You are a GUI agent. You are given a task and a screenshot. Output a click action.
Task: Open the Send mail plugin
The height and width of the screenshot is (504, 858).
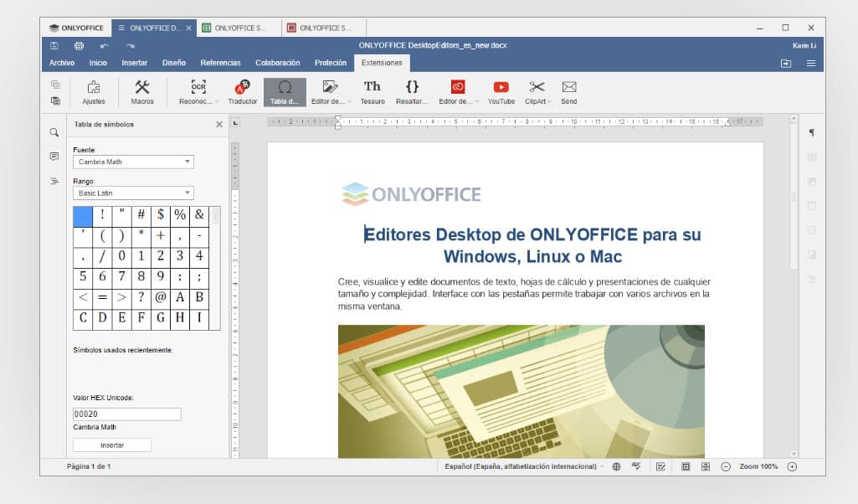click(x=569, y=91)
